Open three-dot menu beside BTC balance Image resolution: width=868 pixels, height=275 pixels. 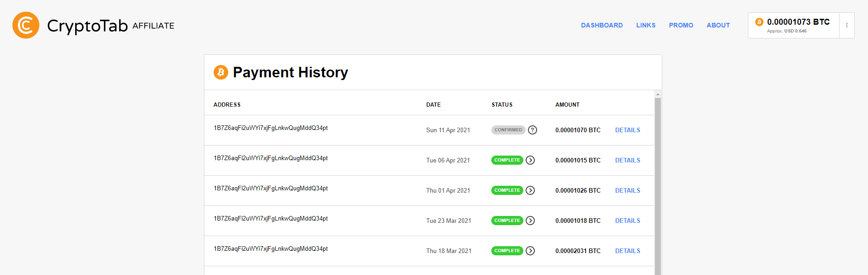tap(847, 26)
